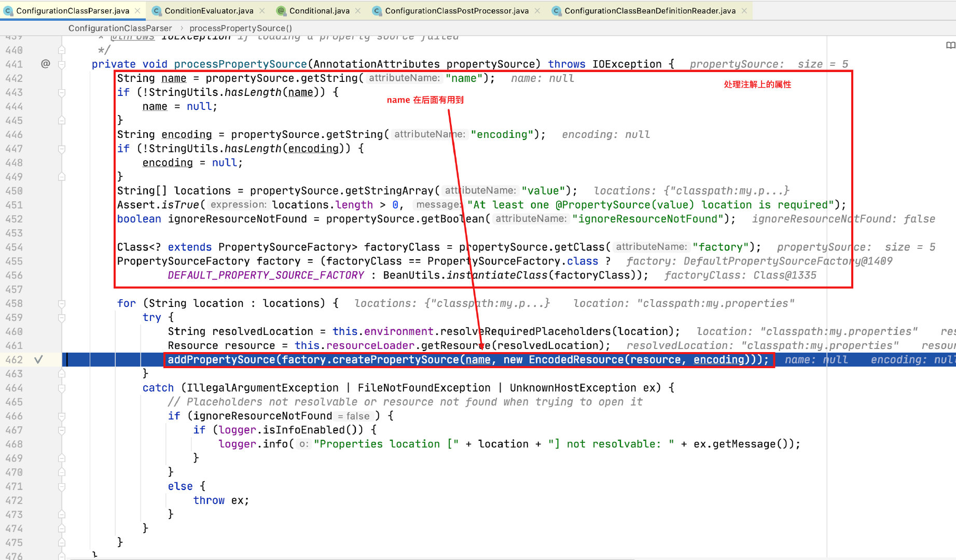956x560 pixels.
Task: Collapse method fold marker at line 441
Action: point(62,64)
